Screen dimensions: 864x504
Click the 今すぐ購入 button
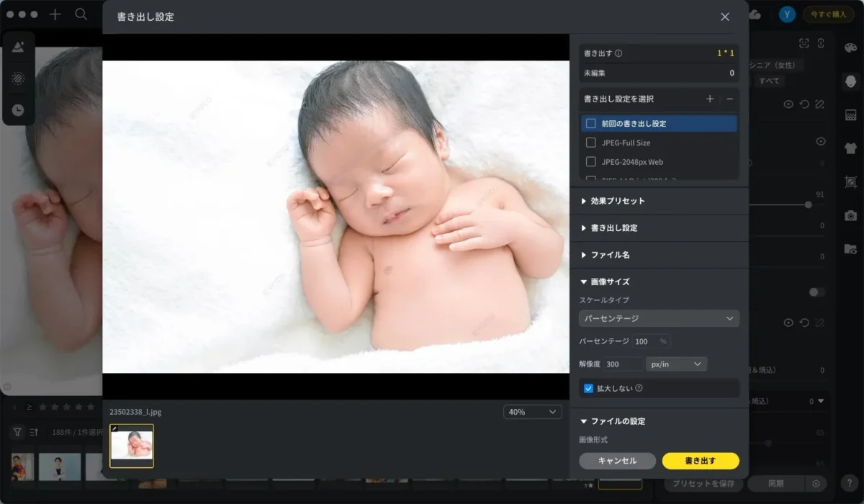[829, 14]
